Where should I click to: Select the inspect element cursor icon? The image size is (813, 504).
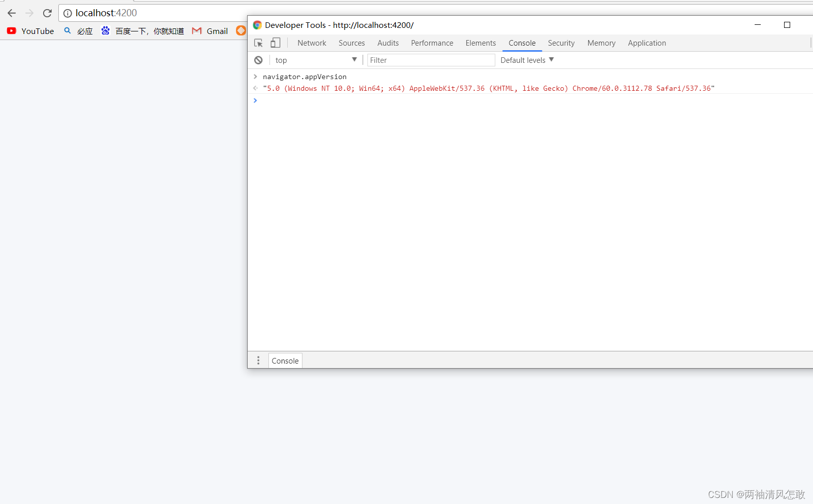pos(259,43)
